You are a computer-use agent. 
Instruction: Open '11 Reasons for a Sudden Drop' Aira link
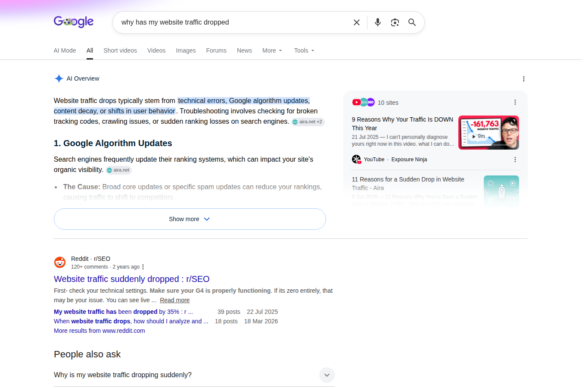pos(408,184)
